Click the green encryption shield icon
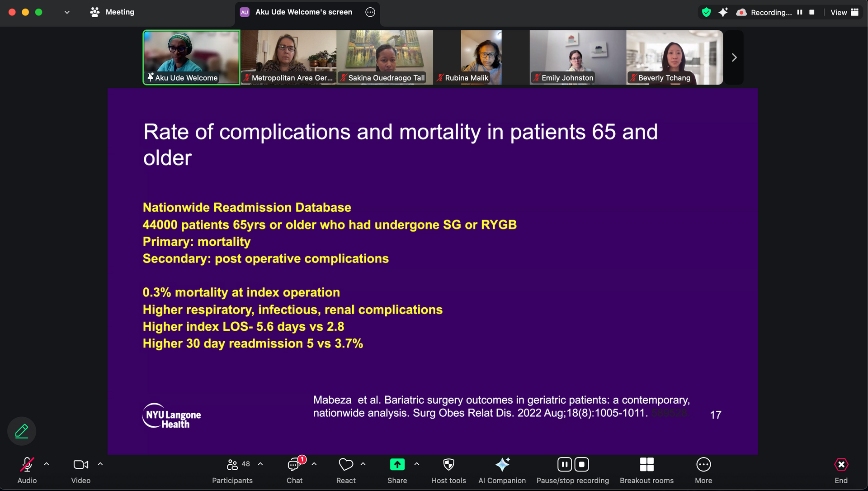Viewport: 868px width, 491px height. [x=706, y=12]
